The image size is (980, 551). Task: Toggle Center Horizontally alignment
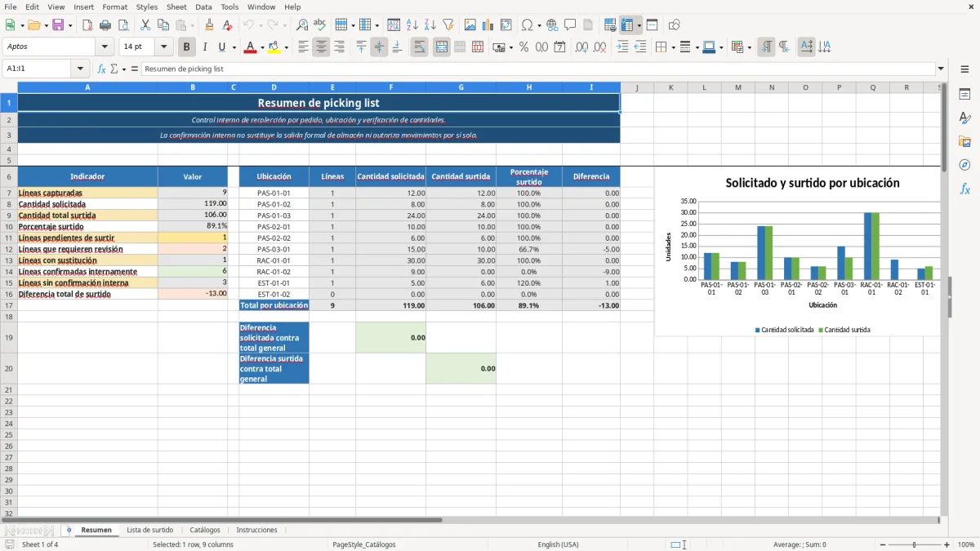(321, 47)
